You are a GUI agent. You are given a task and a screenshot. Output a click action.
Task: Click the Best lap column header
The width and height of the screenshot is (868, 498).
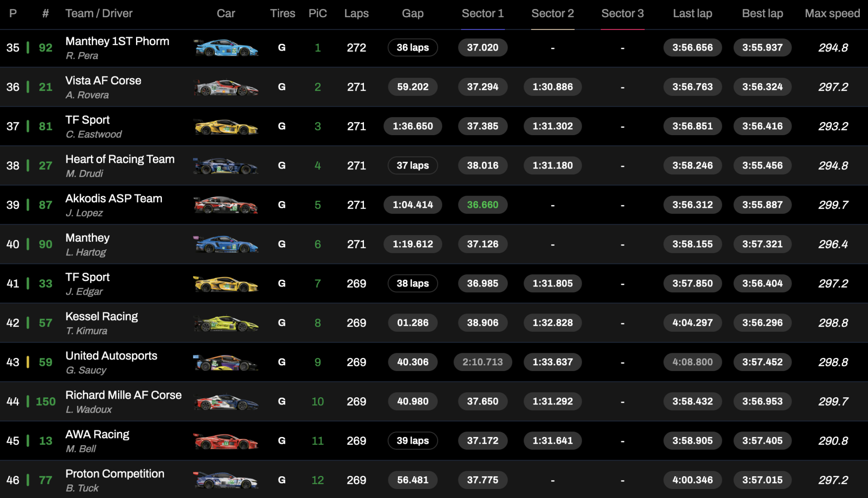click(x=762, y=14)
